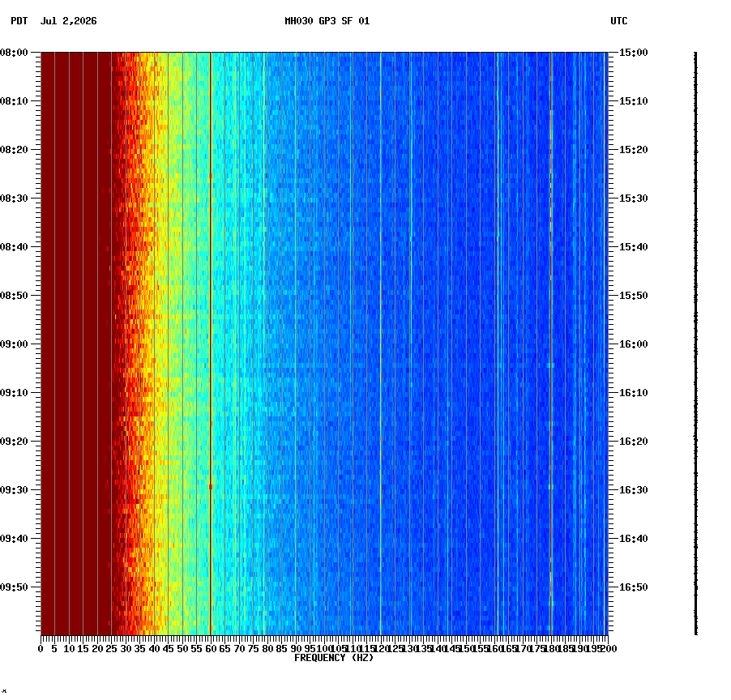Click the title 'MH030 GP3 SF 01'
Screen dimensions: 731x700
pos(327,21)
